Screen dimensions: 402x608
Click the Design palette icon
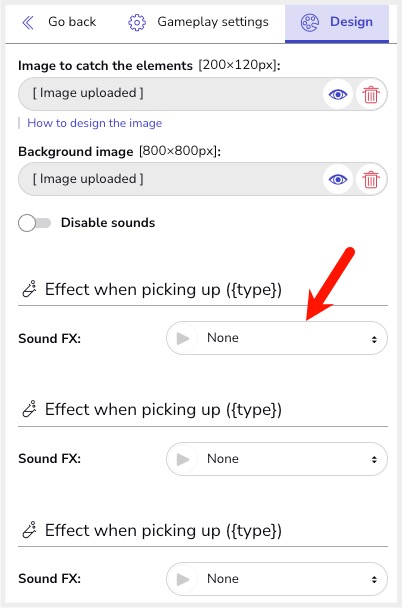click(x=310, y=22)
